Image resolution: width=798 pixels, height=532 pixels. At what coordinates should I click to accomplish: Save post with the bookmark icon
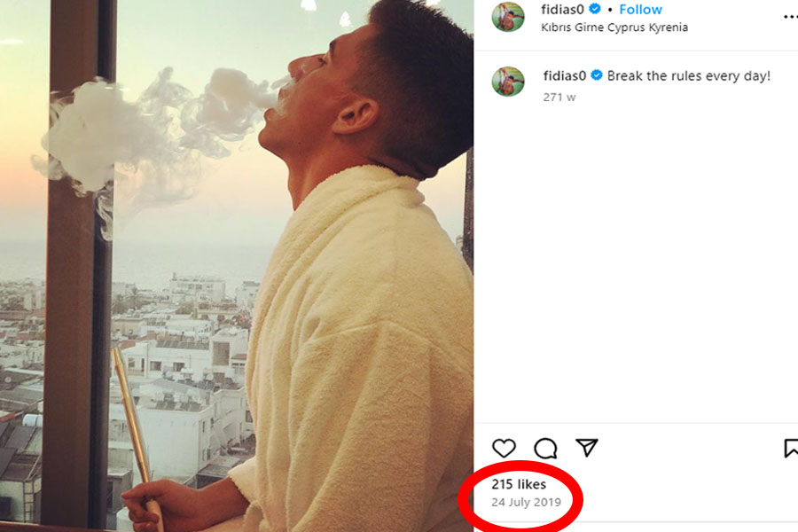click(791, 449)
